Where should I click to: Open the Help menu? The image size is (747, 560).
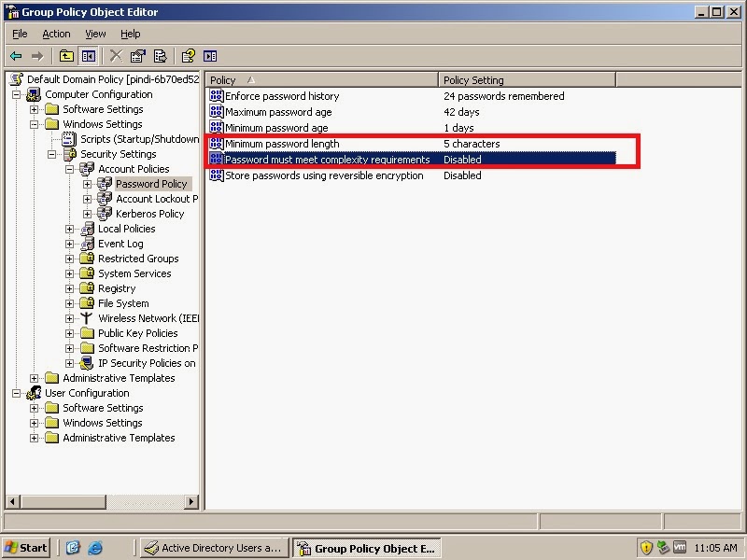(x=130, y=34)
